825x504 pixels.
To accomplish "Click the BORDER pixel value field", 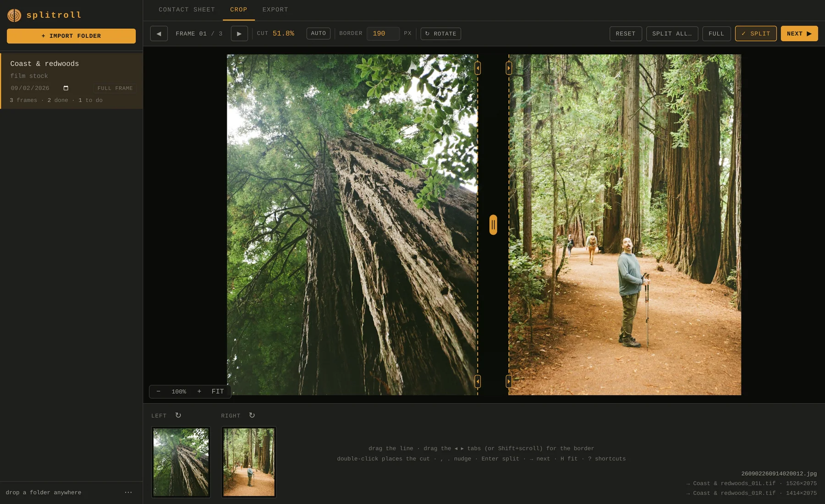I will pyautogui.click(x=383, y=33).
